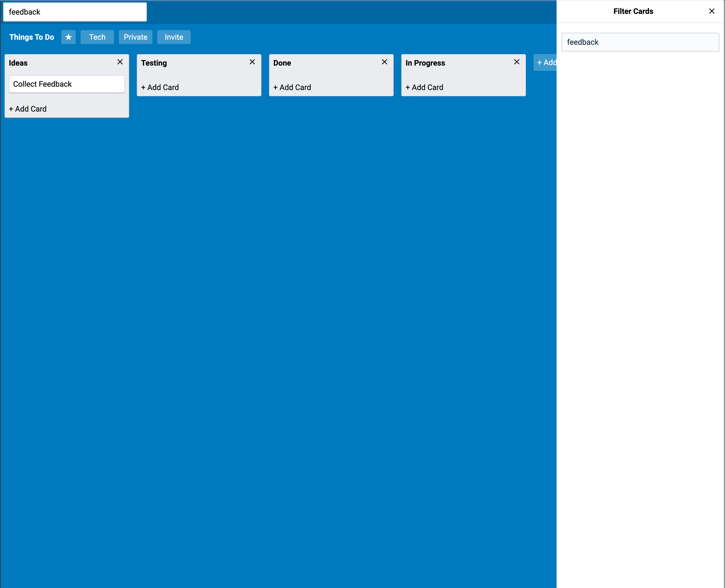Click the star icon to favorite the board

69,37
